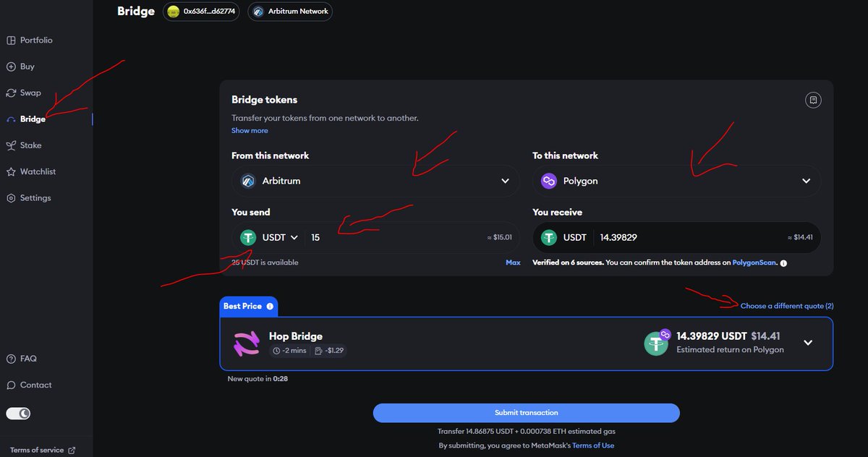Click the Arbitrum logo in the header chip
This screenshot has height=457, width=868.
258,11
